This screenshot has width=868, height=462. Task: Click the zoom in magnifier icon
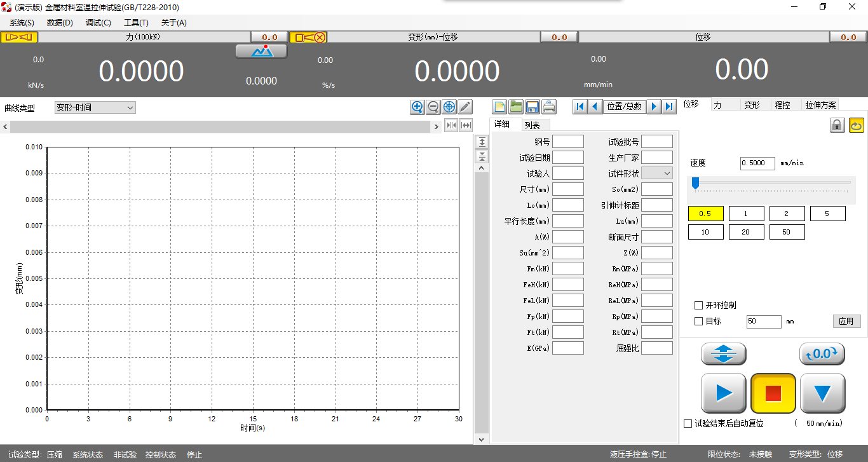[x=417, y=107]
